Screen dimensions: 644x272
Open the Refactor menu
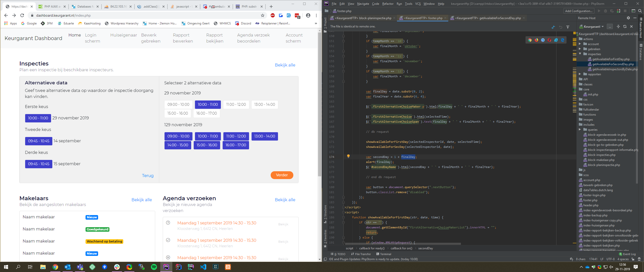click(x=387, y=4)
